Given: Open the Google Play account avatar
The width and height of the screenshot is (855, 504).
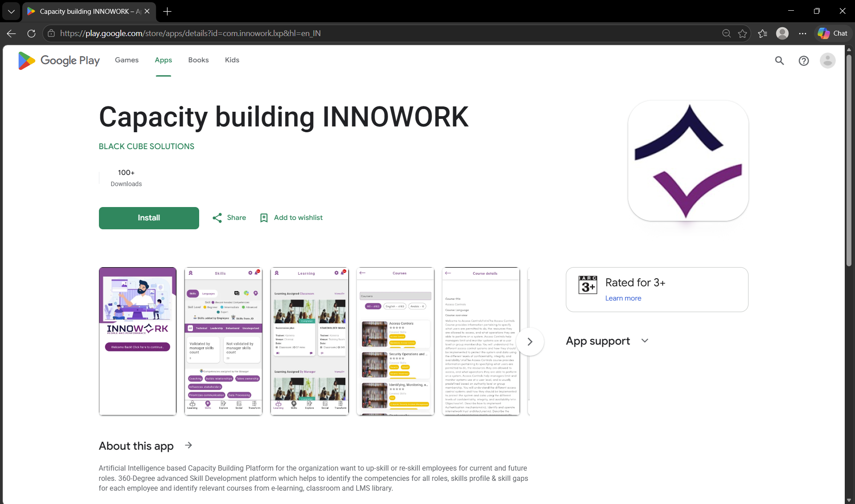Looking at the screenshot, I should pyautogui.click(x=827, y=61).
